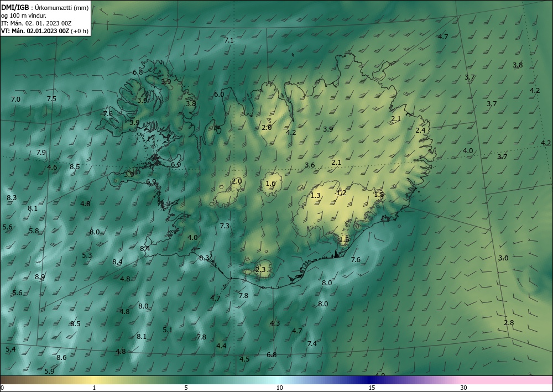
Task: Click the 2.4 value on the east coast
Action: [x=420, y=130]
